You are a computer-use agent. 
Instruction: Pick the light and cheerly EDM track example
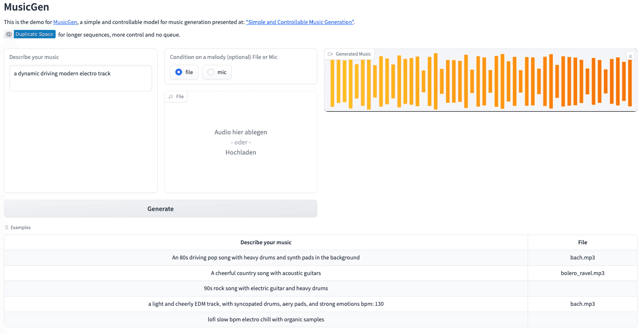click(266, 304)
